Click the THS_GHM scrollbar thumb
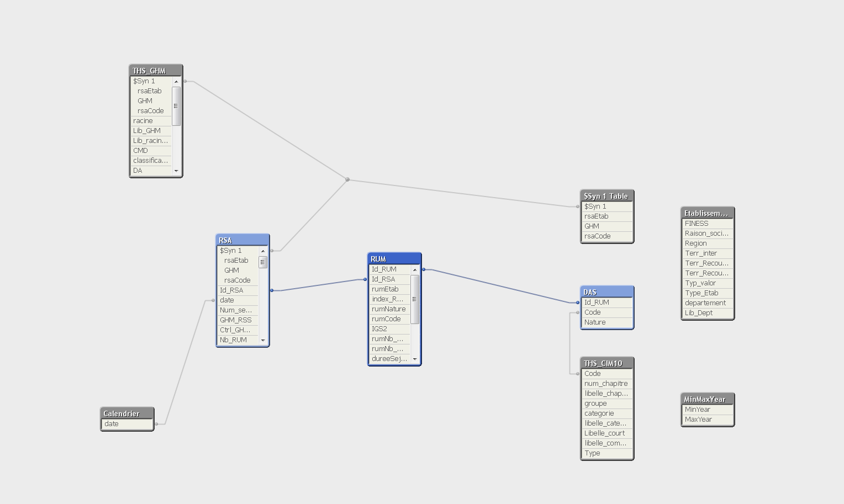 [x=176, y=106]
